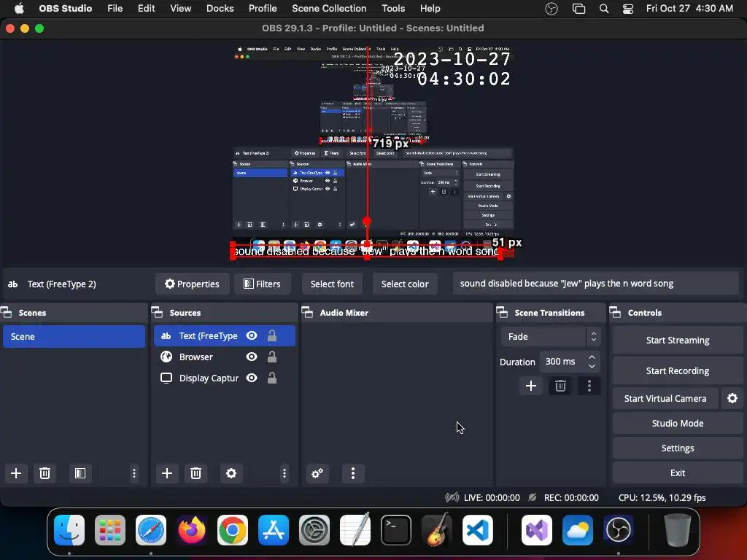Pop out the Sources dock icon

tap(158, 313)
